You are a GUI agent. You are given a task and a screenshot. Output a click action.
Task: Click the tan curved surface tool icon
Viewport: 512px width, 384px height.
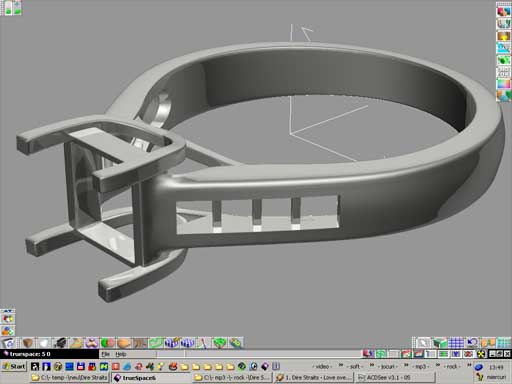(76, 343)
